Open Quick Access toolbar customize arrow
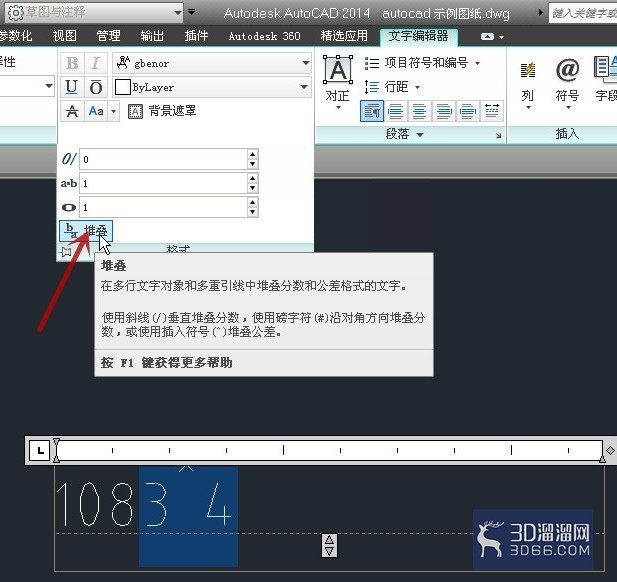Screen dimensions: 617x582 coord(191,12)
